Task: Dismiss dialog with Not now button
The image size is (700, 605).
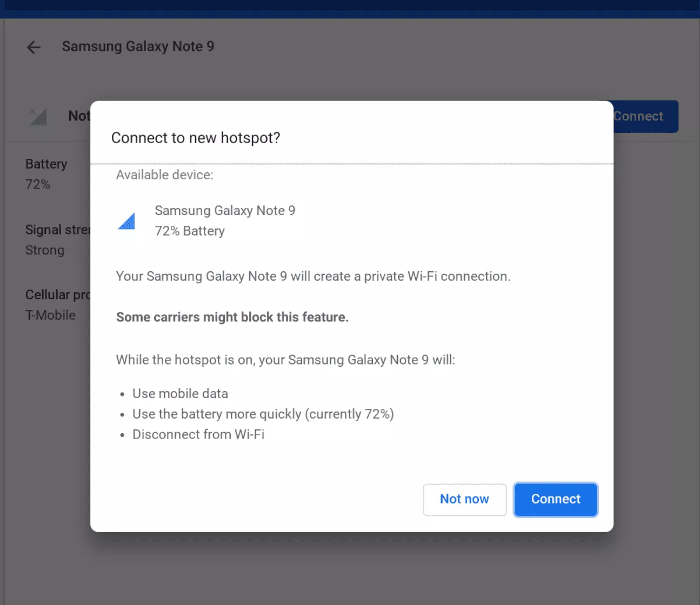Action: click(464, 499)
